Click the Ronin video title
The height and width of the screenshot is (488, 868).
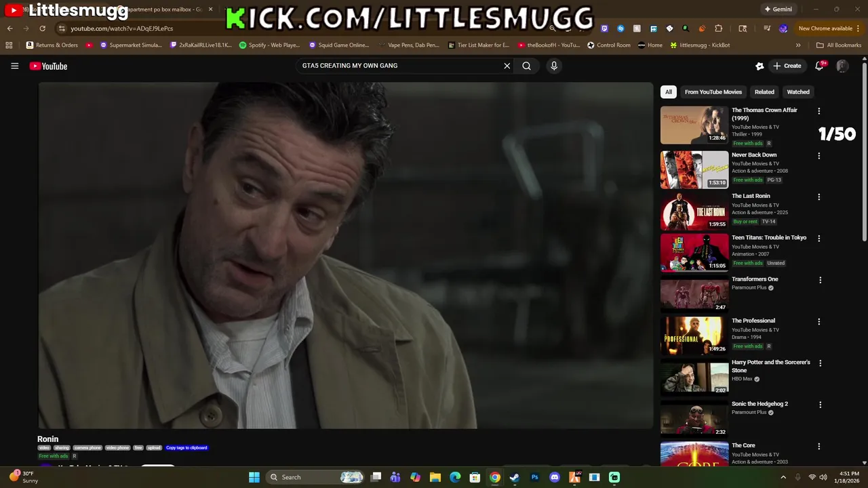point(47,439)
